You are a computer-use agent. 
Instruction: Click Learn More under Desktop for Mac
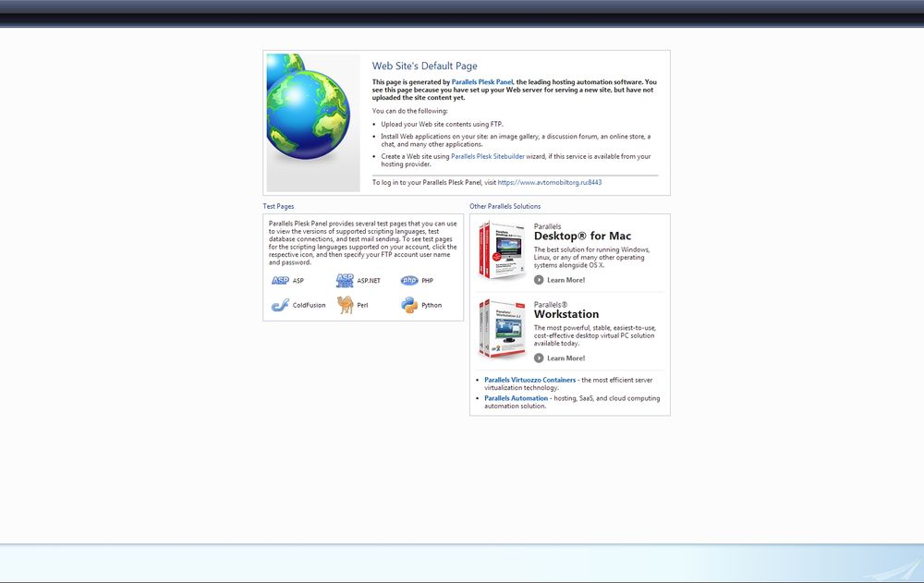565,280
